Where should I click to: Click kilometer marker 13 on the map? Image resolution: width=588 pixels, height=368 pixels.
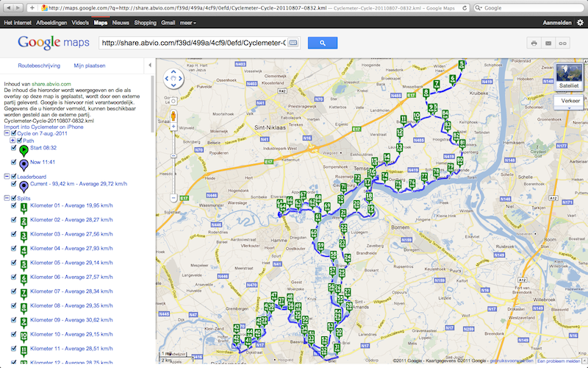(399, 148)
